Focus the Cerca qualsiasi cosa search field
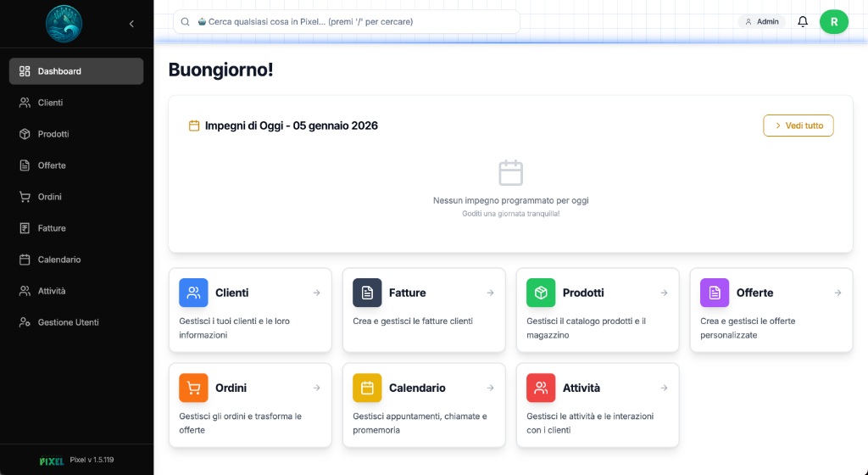This screenshot has height=475, width=868. click(x=348, y=21)
